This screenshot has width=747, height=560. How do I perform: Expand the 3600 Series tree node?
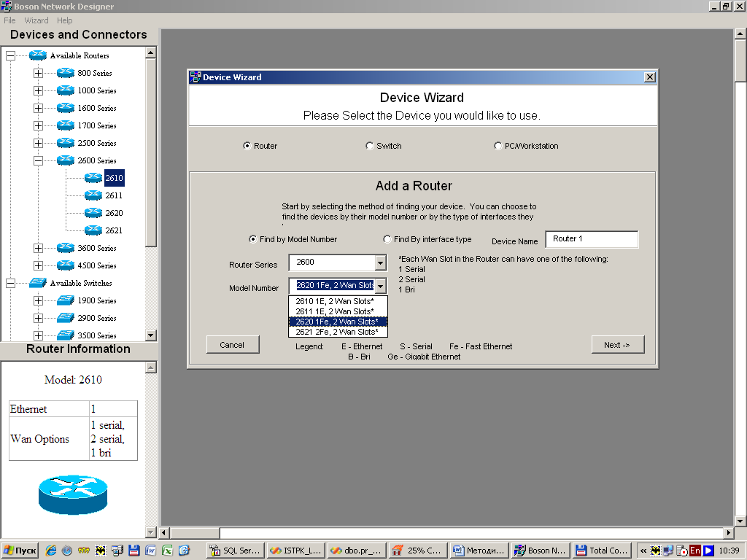click(38, 248)
